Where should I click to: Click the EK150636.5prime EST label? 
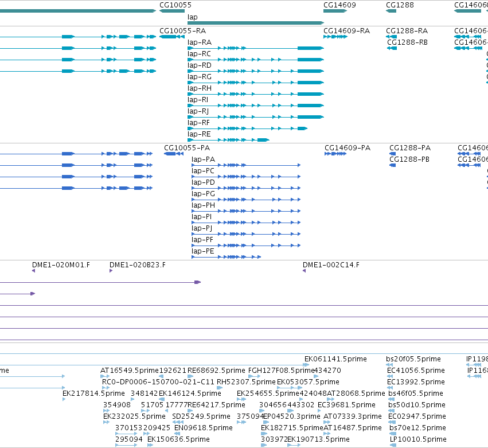[x=178, y=439]
